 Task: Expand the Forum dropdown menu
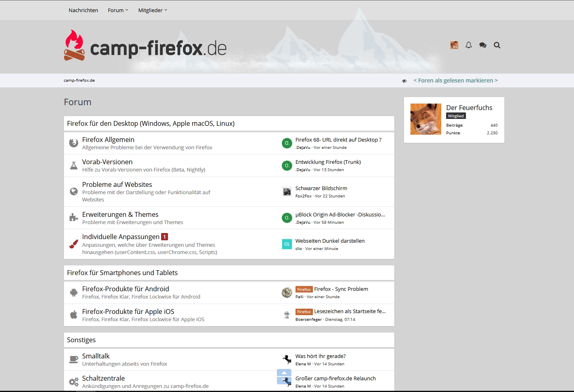[x=118, y=10]
